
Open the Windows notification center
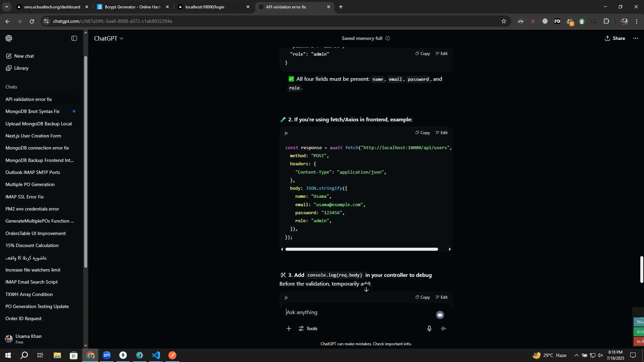pyautogui.click(x=633, y=355)
